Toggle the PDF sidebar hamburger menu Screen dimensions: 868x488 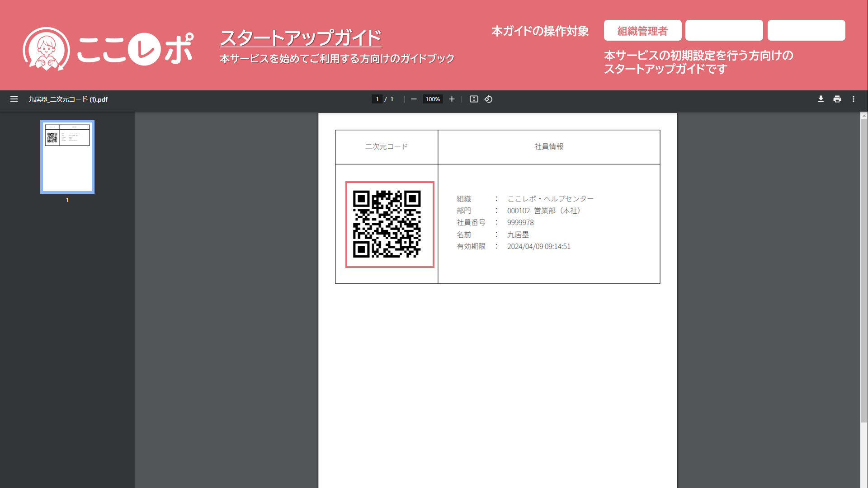(x=14, y=99)
